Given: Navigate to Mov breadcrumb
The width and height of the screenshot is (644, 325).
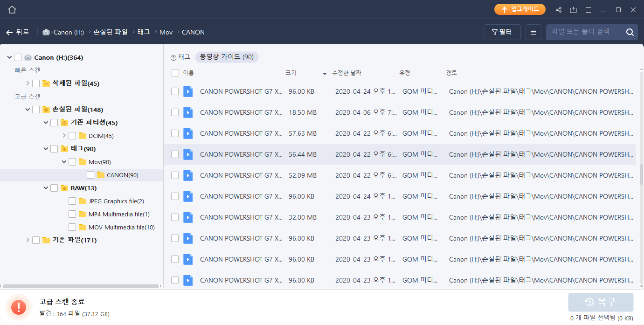Looking at the screenshot, I should tap(166, 32).
